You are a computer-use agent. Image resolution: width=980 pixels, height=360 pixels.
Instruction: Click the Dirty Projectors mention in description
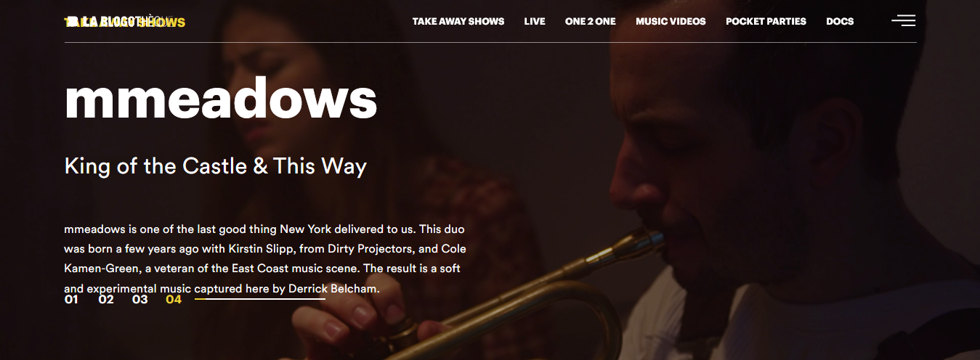point(370,249)
